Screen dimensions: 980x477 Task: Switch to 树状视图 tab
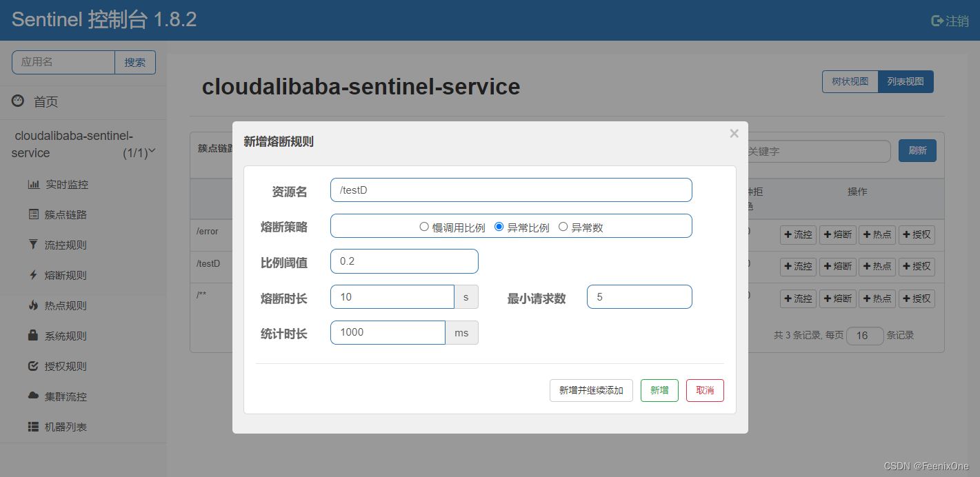click(x=850, y=81)
